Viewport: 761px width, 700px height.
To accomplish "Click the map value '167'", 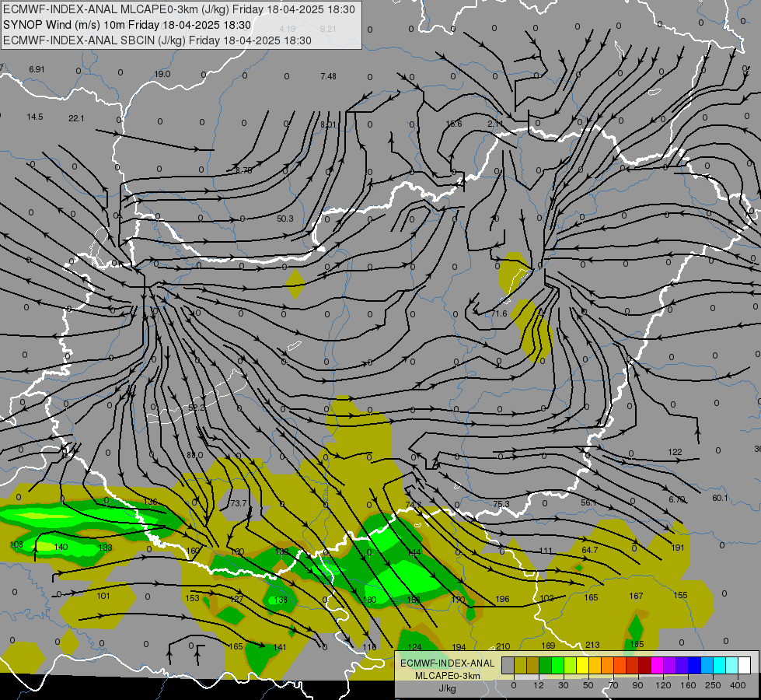I will click(636, 596).
